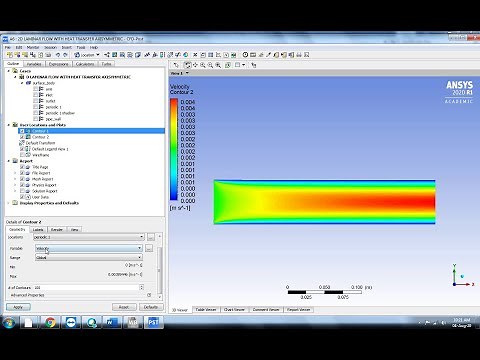Click the Apply button
The image size is (480, 360).
coord(18,307)
